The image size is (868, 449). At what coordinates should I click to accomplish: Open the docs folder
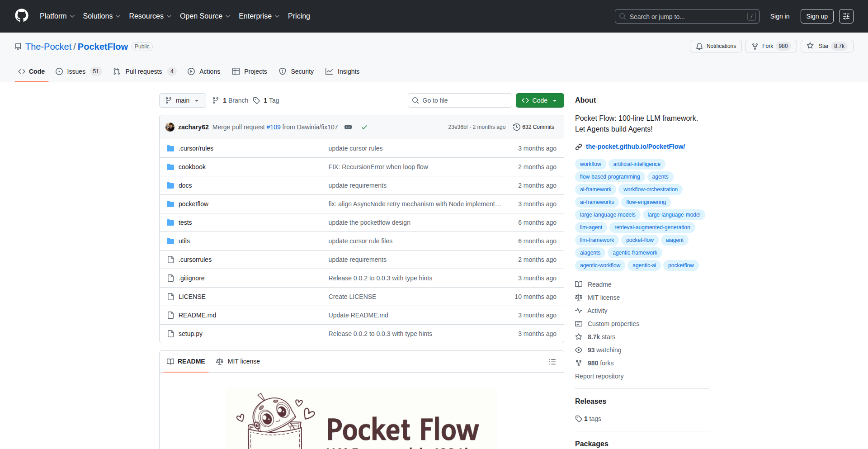(185, 185)
